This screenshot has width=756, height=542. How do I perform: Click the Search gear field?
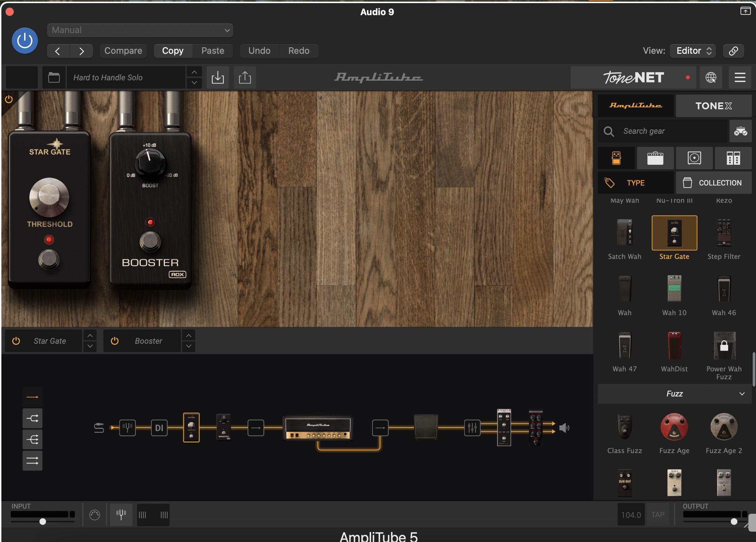[663, 131]
